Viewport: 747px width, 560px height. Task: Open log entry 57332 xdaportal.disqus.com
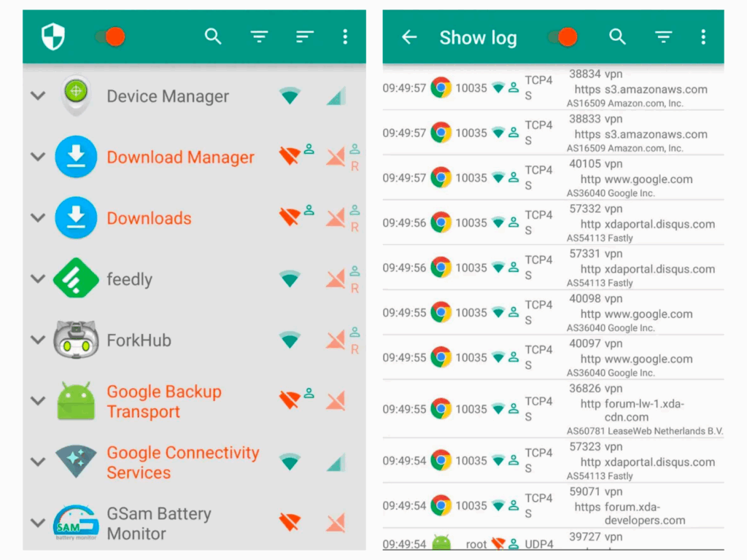(x=553, y=222)
